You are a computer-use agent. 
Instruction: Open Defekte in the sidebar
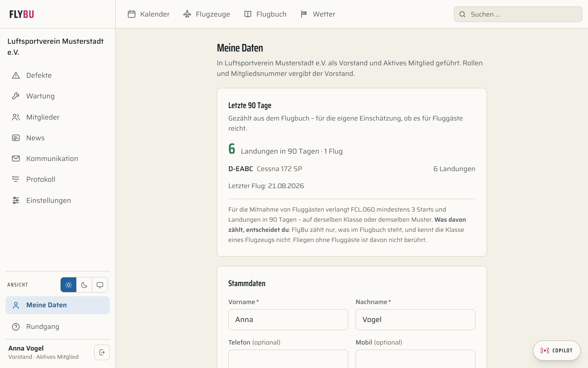pyautogui.click(x=58, y=75)
